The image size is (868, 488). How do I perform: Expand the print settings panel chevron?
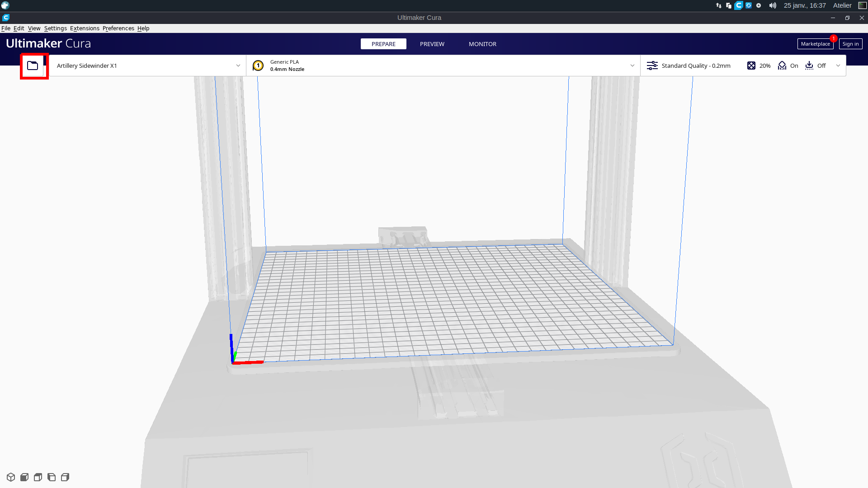[838, 66]
